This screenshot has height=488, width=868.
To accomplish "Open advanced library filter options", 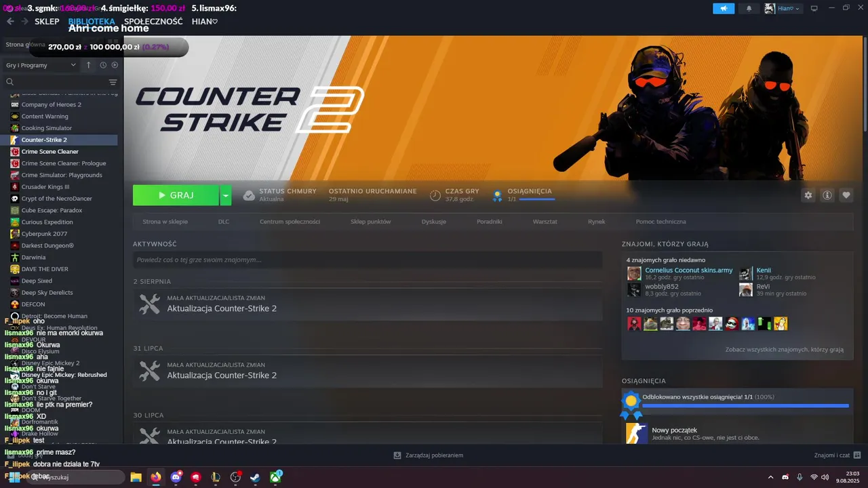I will pyautogui.click(x=113, y=82).
